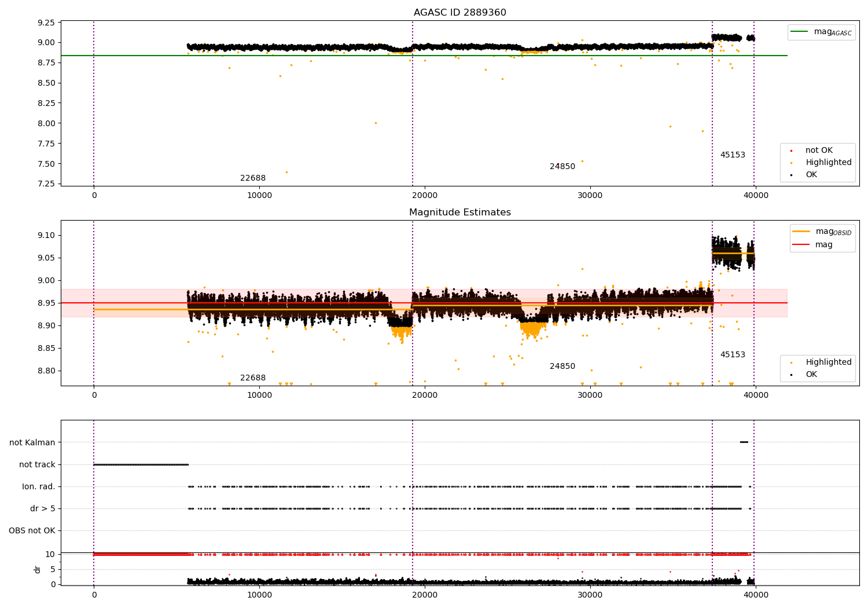Click the '22688' annotation in the top plot
The image size is (868, 608).
tap(253, 178)
